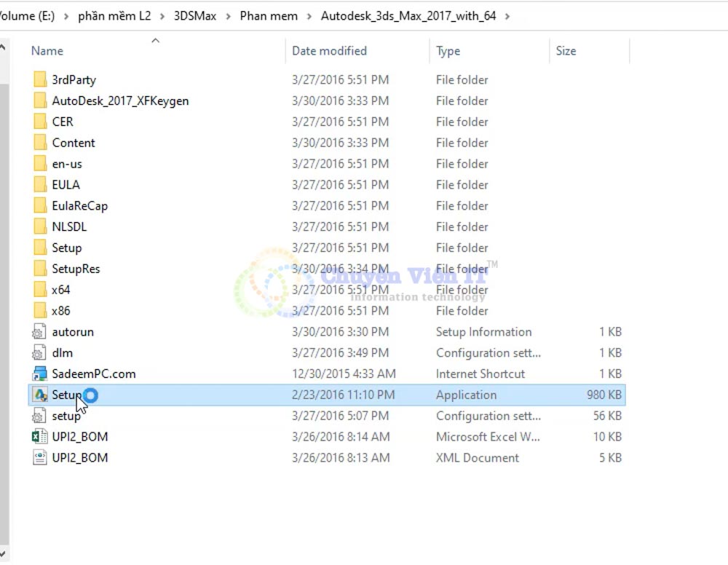The height and width of the screenshot is (565, 728).
Task: Navigate to Volume (E:) in address bar
Action: pyautogui.click(x=28, y=16)
